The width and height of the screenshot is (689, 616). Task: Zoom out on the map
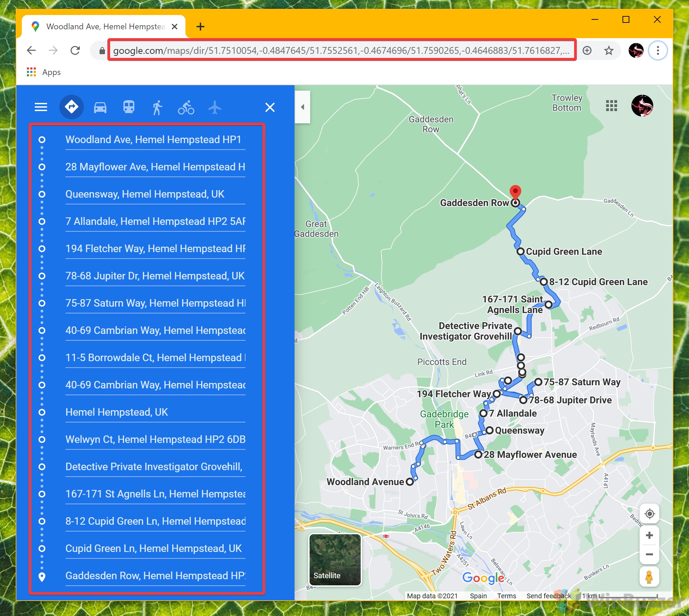click(649, 554)
